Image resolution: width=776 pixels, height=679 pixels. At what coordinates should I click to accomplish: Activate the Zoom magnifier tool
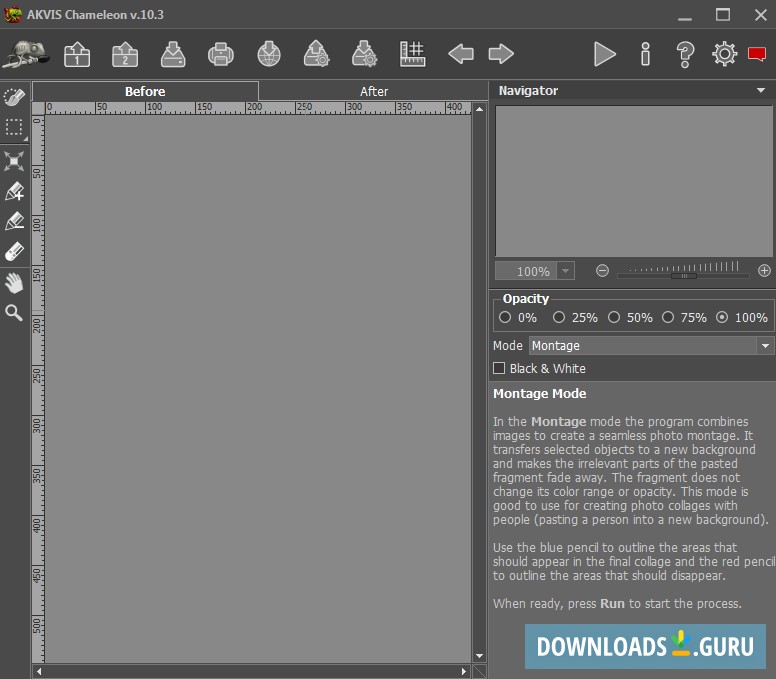[x=14, y=313]
